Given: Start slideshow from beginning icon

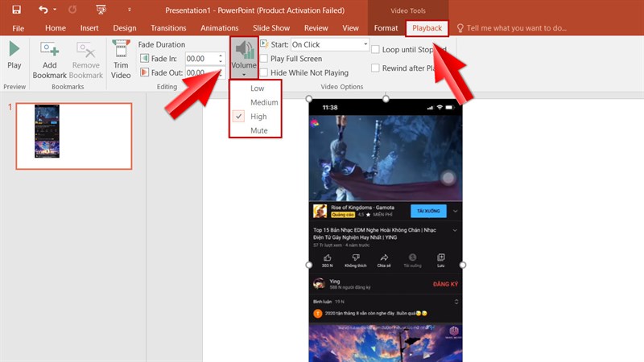Looking at the screenshot, I should point(101,10).
